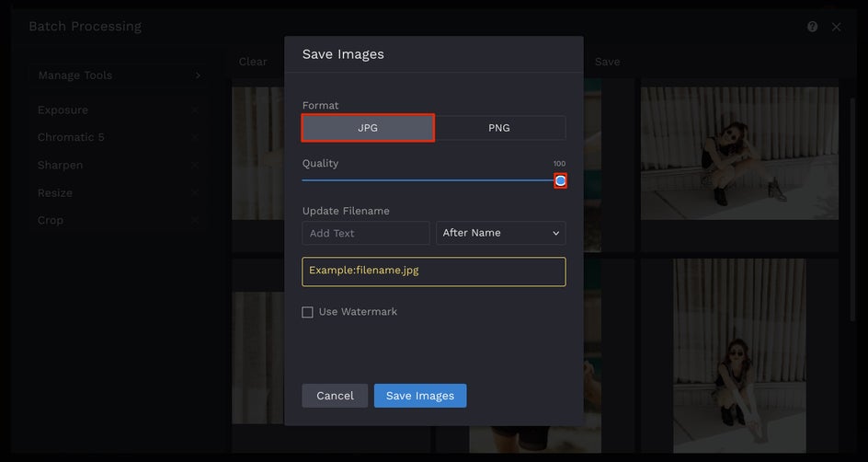
Task: Remove the Resize tool with its X
Action: 195,192
